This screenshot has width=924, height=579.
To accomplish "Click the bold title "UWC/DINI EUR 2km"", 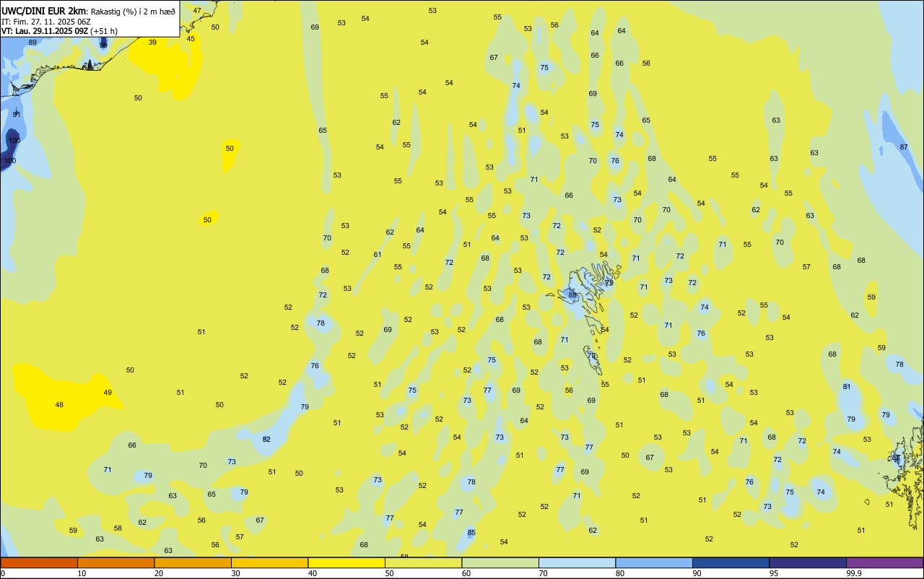I will click(x=43, y=11).
